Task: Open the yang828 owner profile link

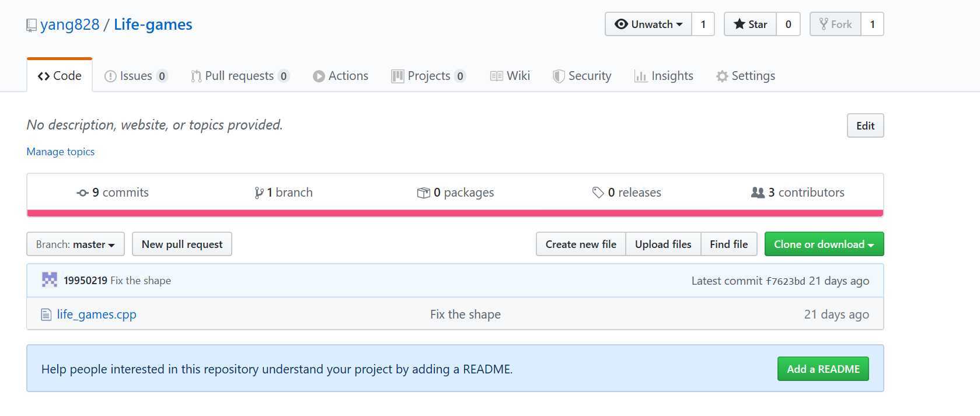Action: [70, 25]
